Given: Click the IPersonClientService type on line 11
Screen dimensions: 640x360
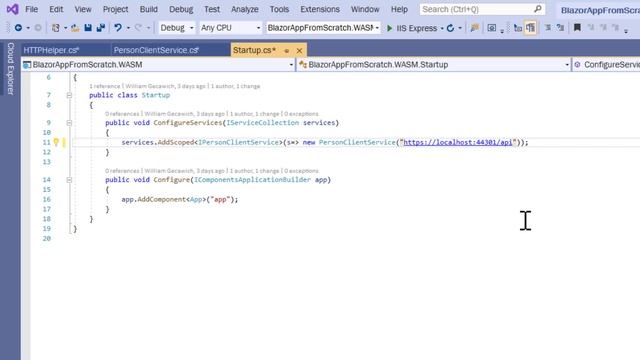Looking at the screenshot, I should point(238,142).
